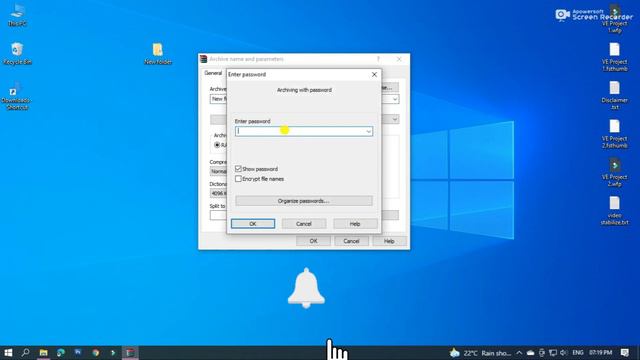
Task: Select the New folder desktop icon
Action: tap(158, 53)
